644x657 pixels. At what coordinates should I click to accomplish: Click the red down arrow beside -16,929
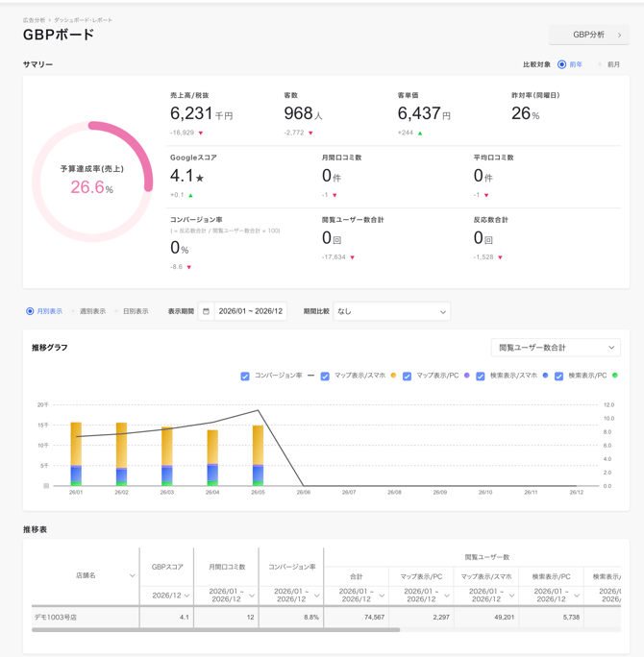(x=201, y=134)
